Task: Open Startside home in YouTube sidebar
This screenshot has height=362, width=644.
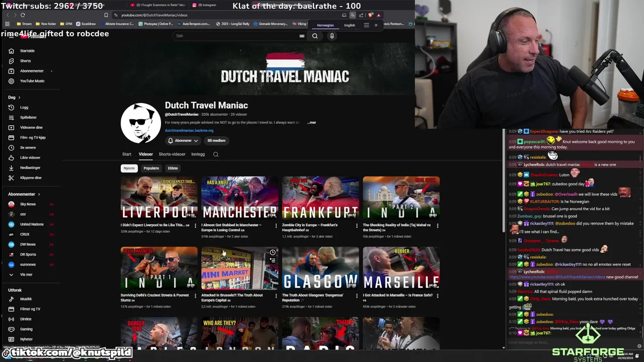Action: click(x=27, y=51)
